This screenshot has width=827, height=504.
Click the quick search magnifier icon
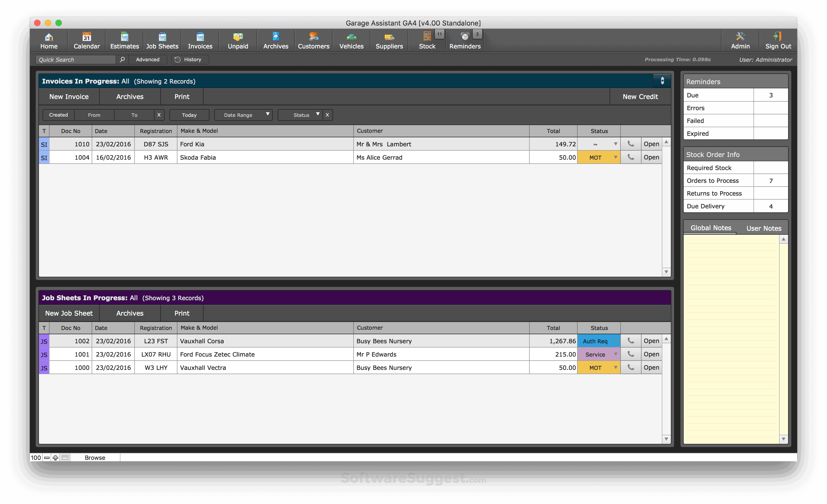point(122,60)
